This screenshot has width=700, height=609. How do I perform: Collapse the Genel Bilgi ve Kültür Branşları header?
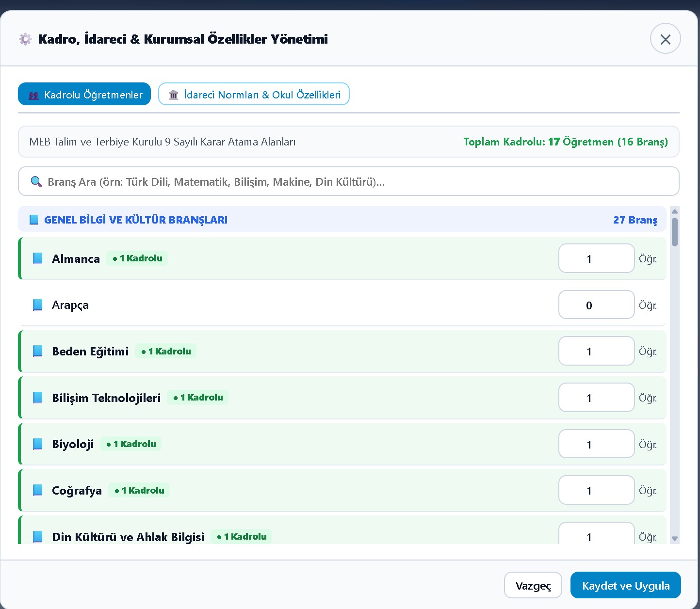(342, 220)
